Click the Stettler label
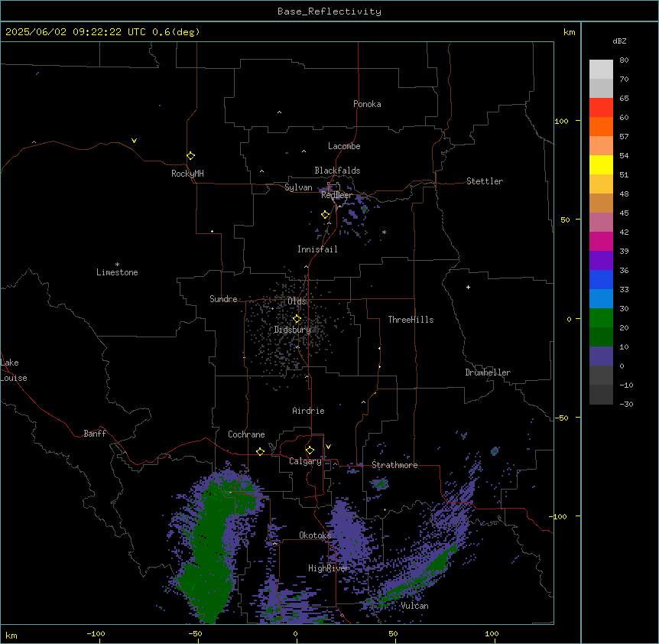The image size is (659, 644). 485,181
